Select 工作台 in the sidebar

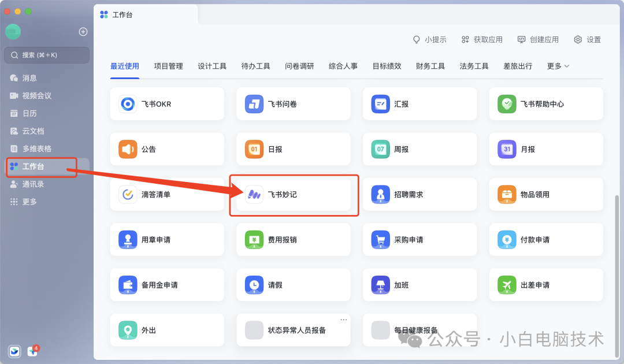pos(47,166)
